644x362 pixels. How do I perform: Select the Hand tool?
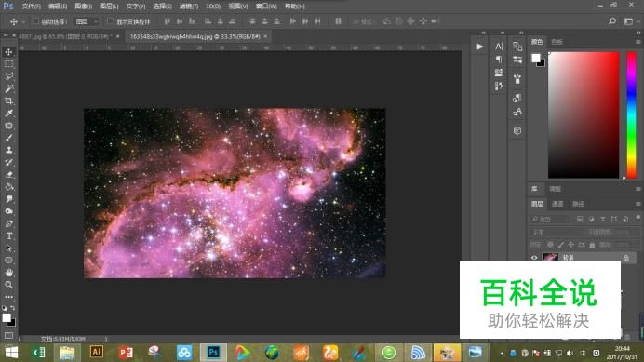8,273
